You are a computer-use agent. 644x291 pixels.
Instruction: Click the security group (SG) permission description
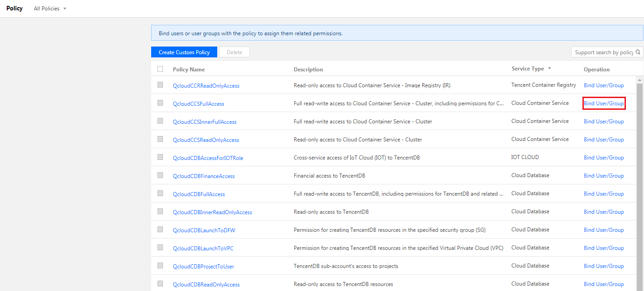click(x=390, y=230)
